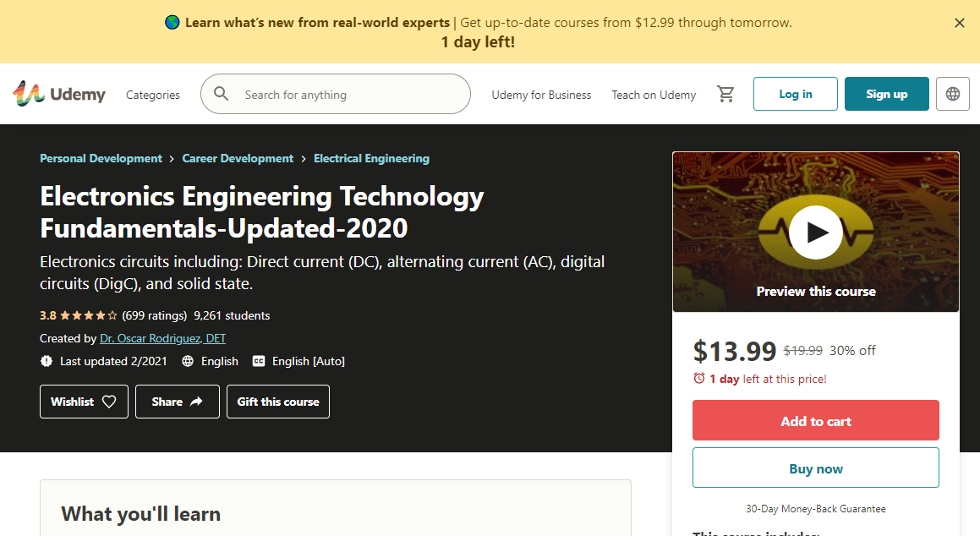980x536 pixels.
Task: Click the search magnifier icon
Action: pos(222,94)
